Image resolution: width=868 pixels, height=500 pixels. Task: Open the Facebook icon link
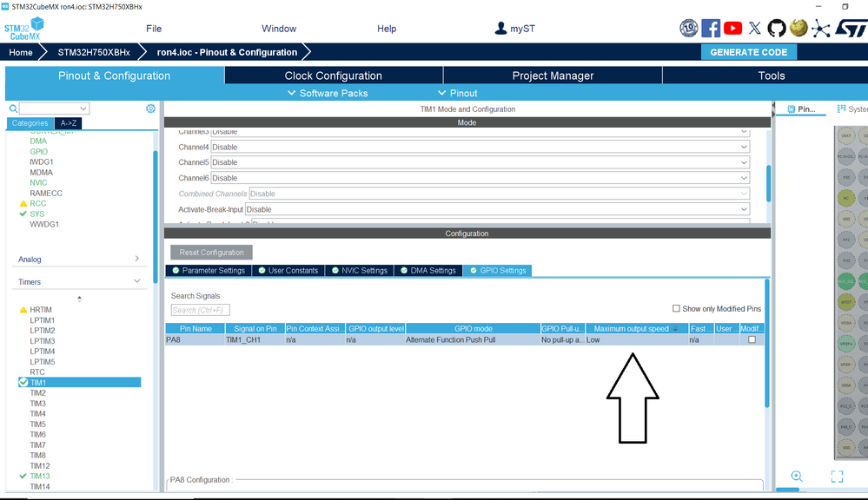tap(711, 28)
